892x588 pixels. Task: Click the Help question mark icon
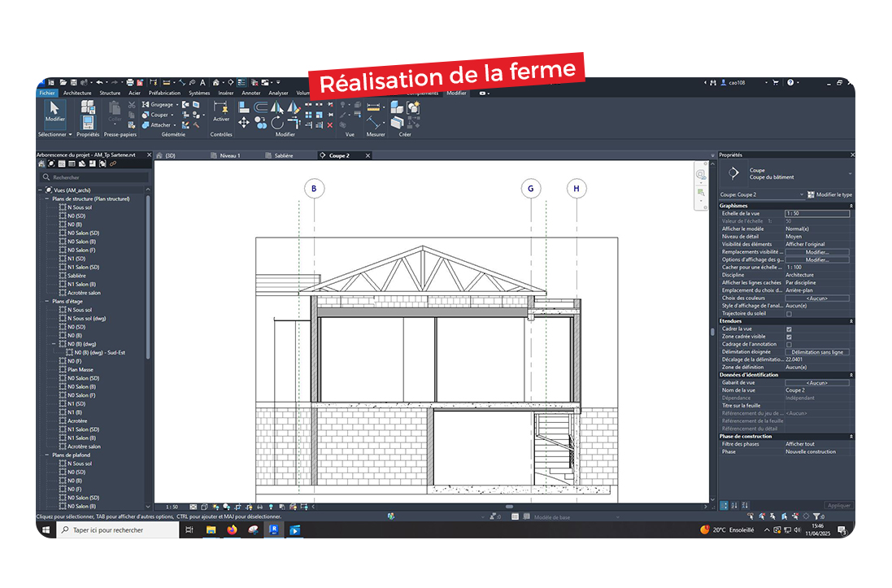(790, 82)
